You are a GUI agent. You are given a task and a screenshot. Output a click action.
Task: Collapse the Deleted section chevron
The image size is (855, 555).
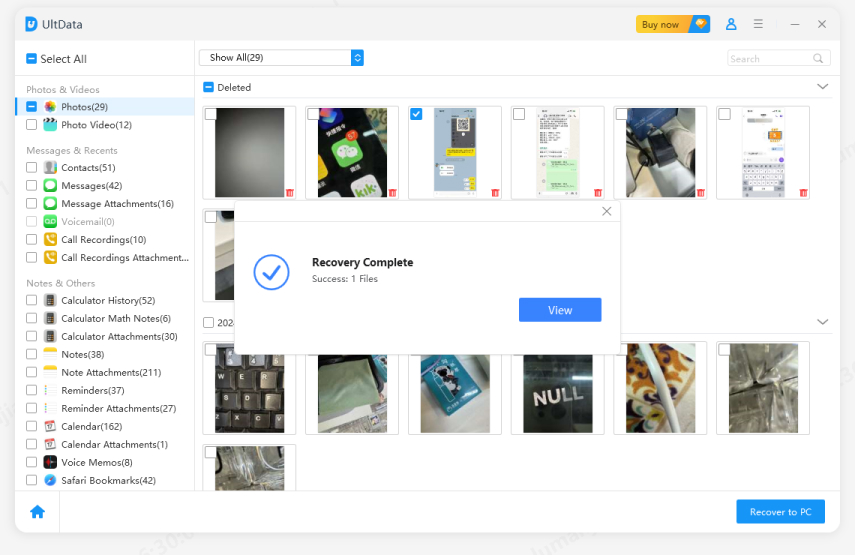tap(822, 87)
